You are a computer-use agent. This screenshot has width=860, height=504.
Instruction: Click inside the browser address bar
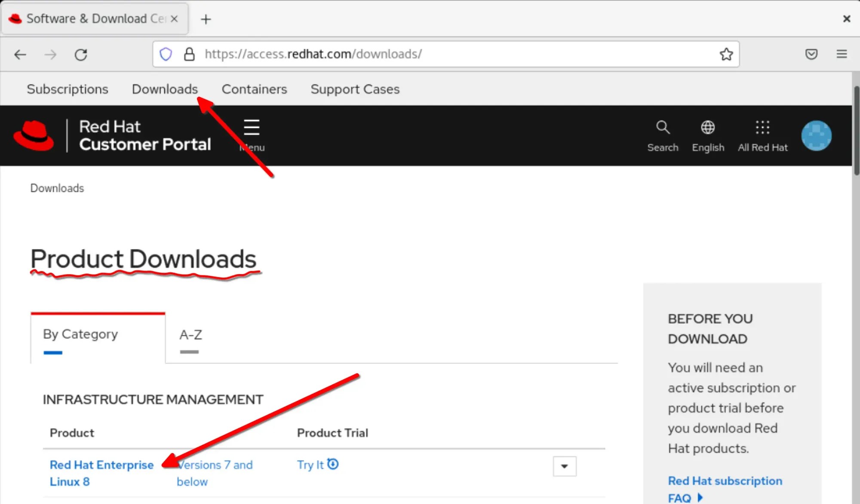pos(387,54)
